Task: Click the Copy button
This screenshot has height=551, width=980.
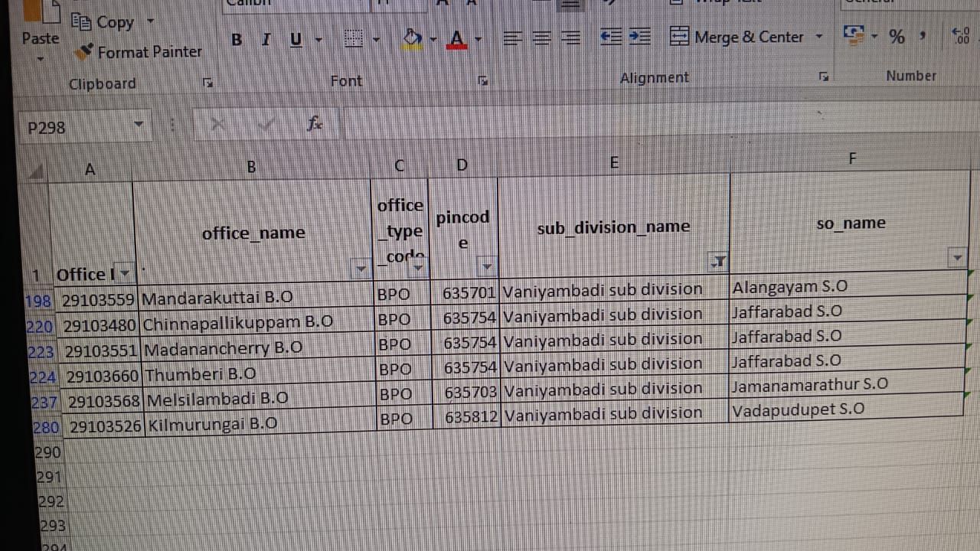Action: pos(104,22)
